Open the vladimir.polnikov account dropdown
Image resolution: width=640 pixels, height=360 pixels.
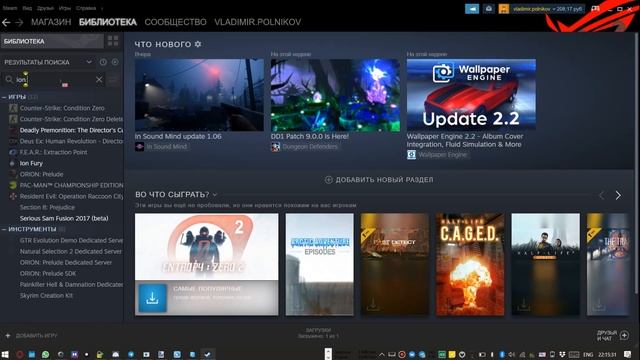coord(547,9)
